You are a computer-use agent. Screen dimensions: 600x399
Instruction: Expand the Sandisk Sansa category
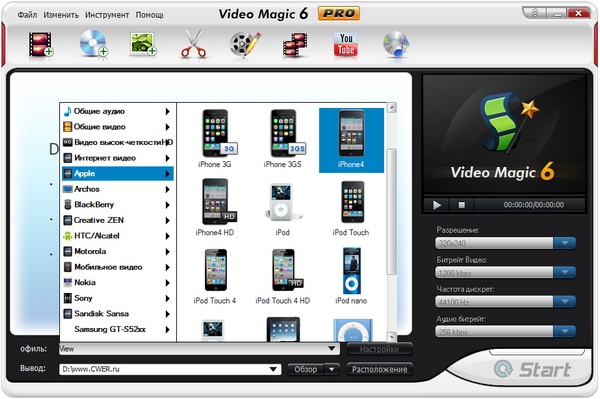tap(117, 314)
